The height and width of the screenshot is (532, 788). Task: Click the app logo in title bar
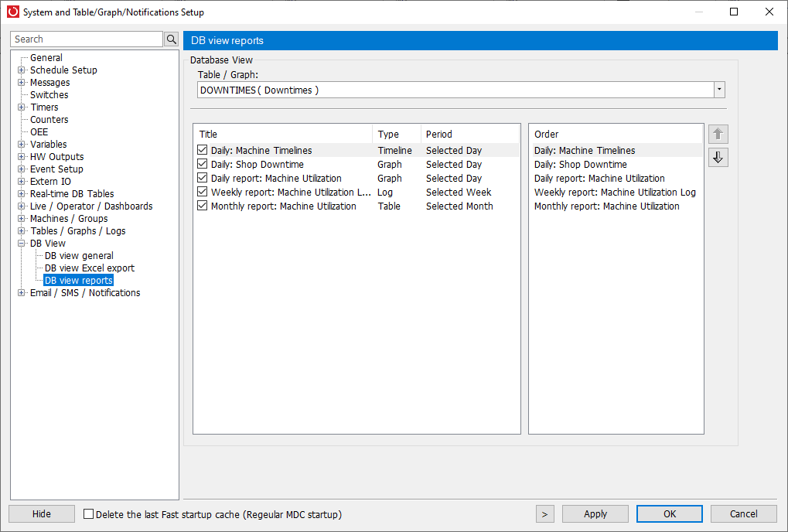click(x=13, y=12)
